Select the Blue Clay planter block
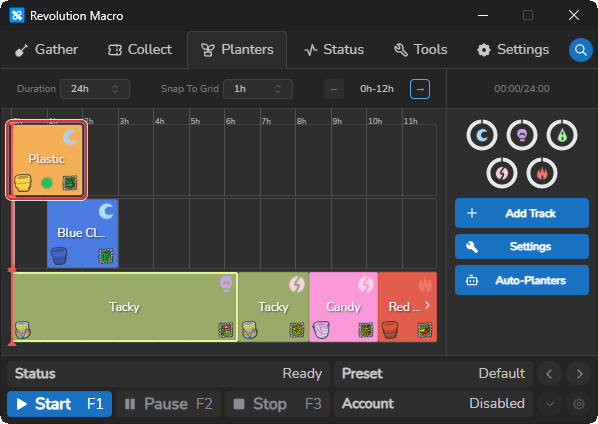Image resolution: width=598 pixels, height=424 pixels. point(83,233)
